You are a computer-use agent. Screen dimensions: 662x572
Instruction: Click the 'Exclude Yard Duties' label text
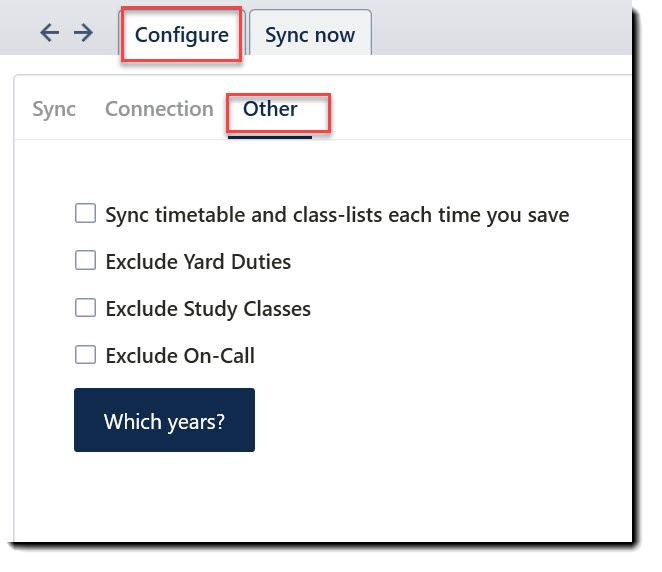198,262
